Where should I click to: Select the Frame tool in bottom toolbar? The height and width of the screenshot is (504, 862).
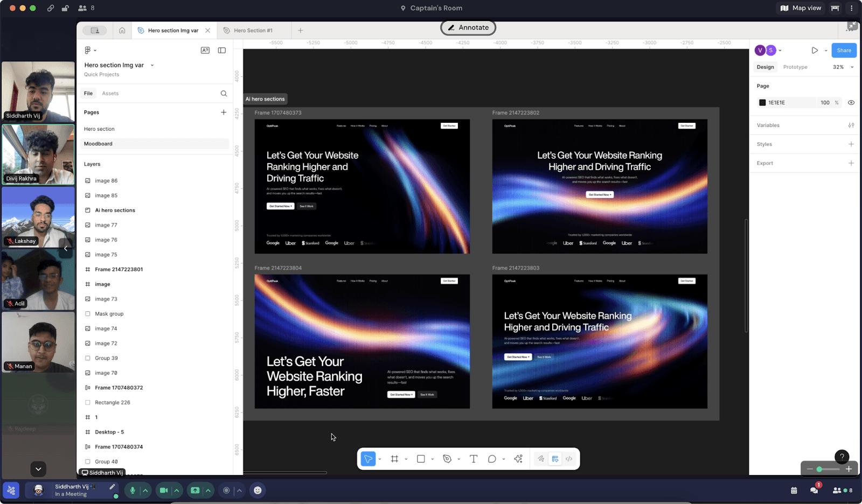pos(394,459)
